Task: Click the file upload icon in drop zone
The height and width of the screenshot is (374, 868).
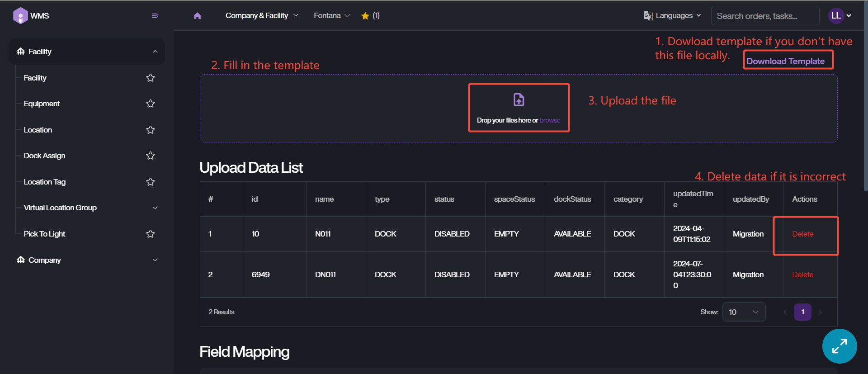Action: (x=519, y=99)
